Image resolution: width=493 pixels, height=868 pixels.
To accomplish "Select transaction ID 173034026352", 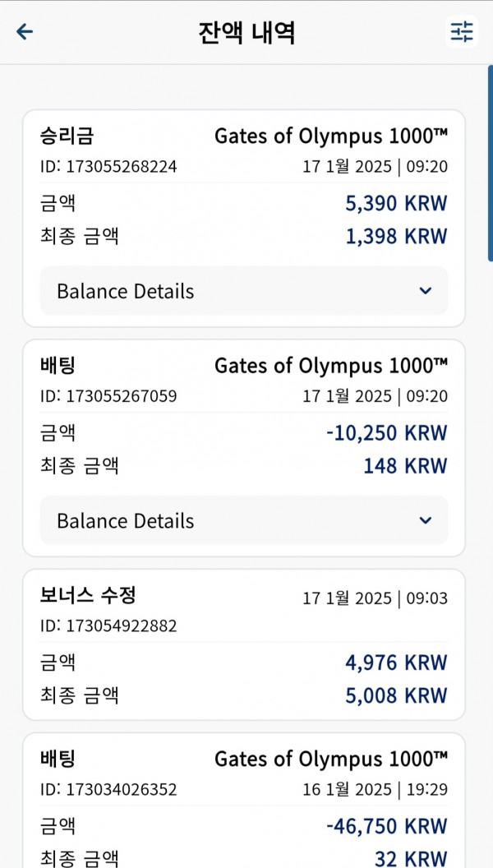I will (x=108, y=790).
